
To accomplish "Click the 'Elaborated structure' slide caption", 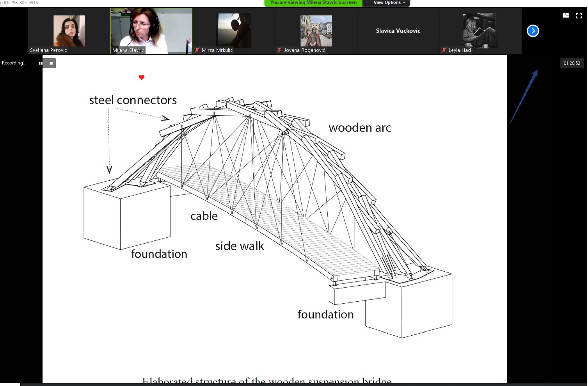I will 267,381.
